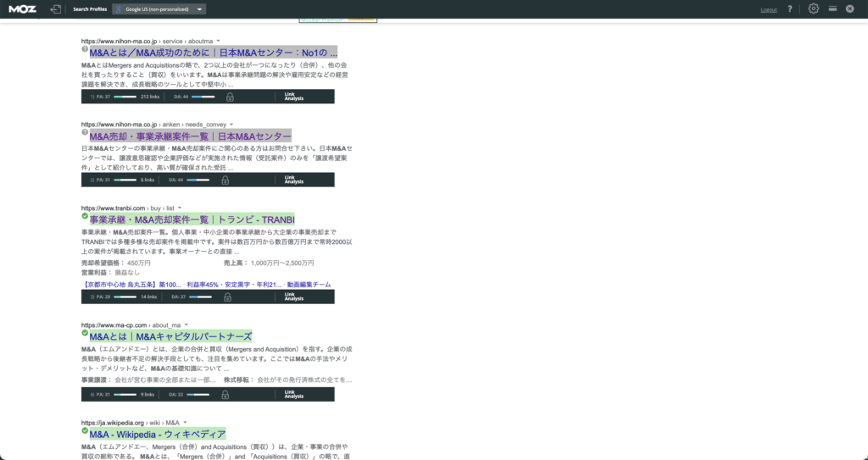868x460 pixels.
Task: Expand the arrow next to anken › needs_convey URL
Action: tap(231, 124)
